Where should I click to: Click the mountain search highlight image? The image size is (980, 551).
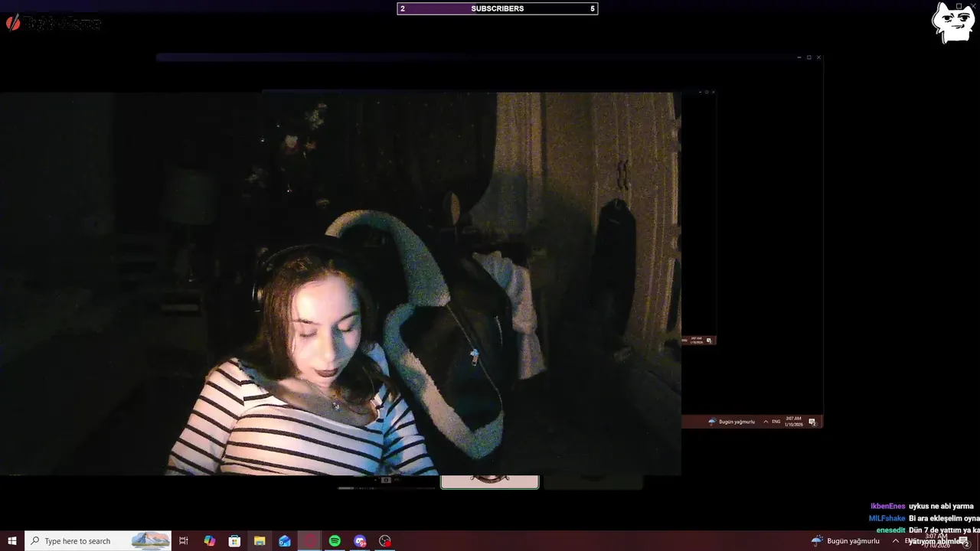tap(150, 541)
